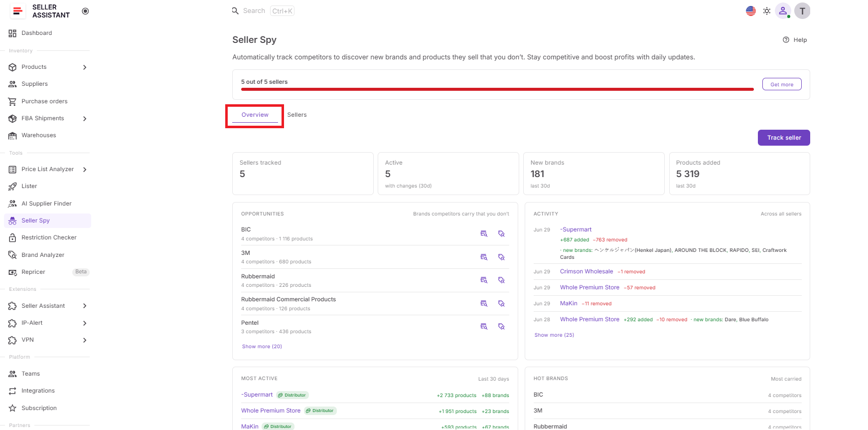Open the user account icon

coord(783,11)
